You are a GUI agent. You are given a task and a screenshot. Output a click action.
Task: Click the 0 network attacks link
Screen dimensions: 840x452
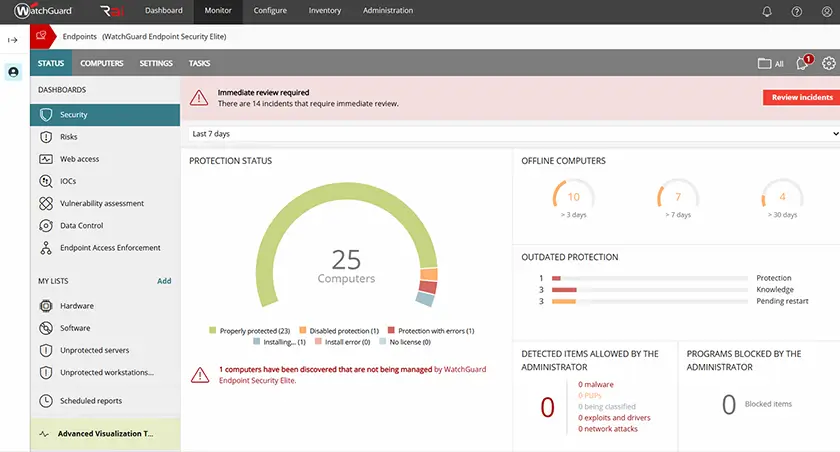[x=608, y=429]
